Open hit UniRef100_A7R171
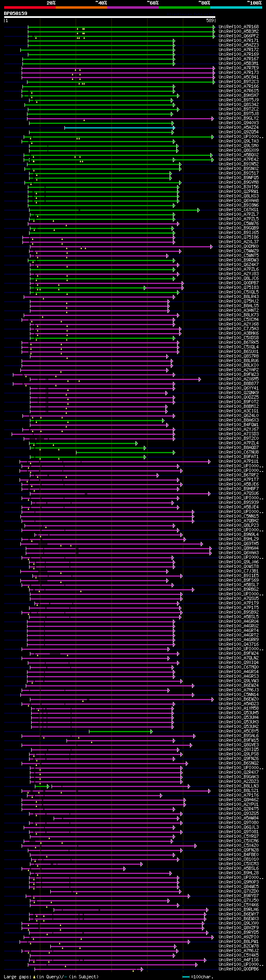The width and height of the screenshot is (266, 980). pos(239,41)
